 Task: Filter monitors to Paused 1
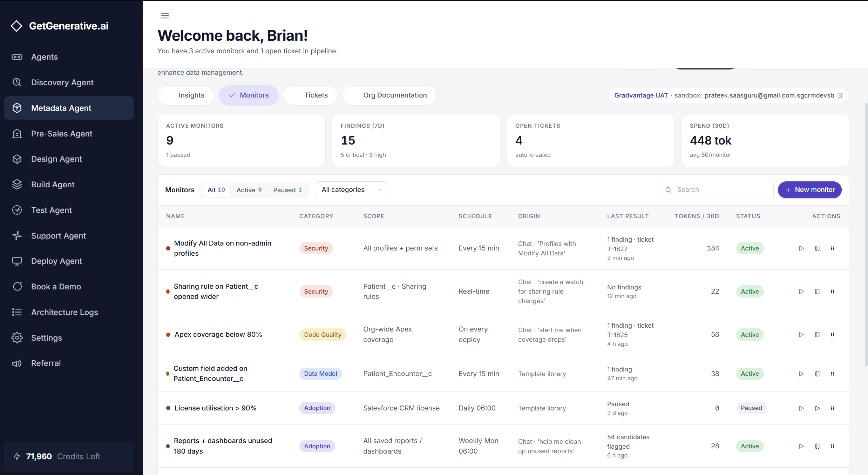click(287, 190)
